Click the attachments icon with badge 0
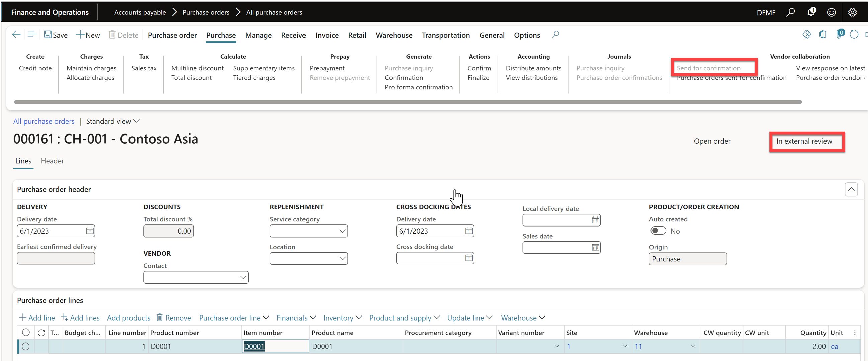868x361 pixels. [x=839, y=34]
